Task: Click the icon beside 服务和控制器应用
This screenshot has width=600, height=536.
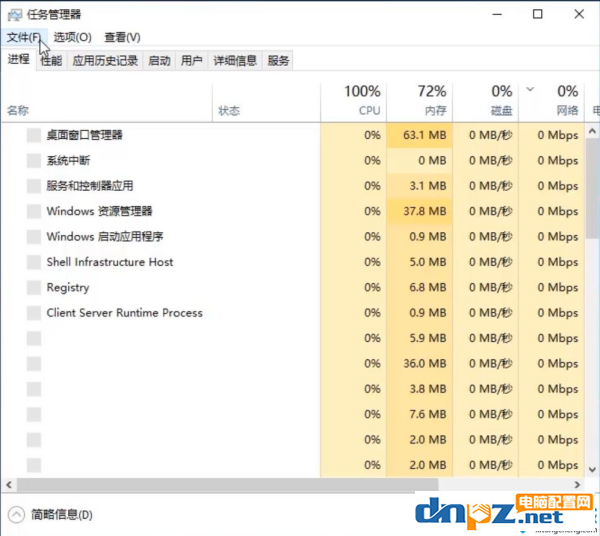Action: 34,186
